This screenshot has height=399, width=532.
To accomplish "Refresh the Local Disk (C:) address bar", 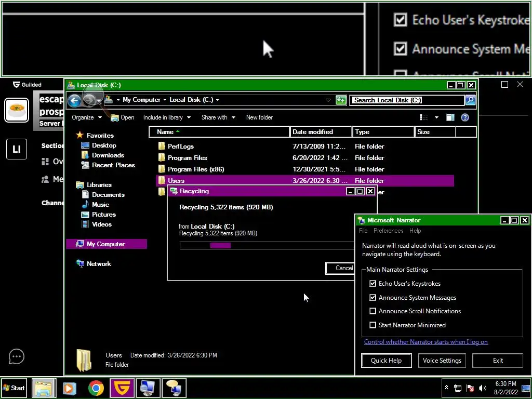I will 341,100.
